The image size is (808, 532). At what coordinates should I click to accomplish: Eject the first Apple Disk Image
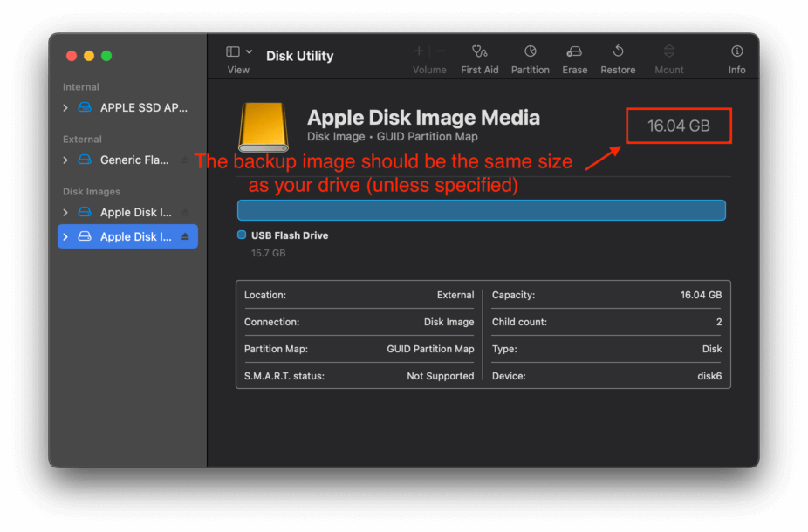pyautogui.click(x=185, y=212)
